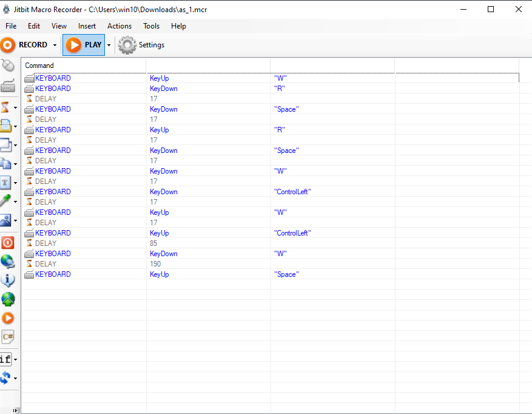Expand the open file icon dropdown arrow
This screenshot has height=414, width=532.
point(15,126)
